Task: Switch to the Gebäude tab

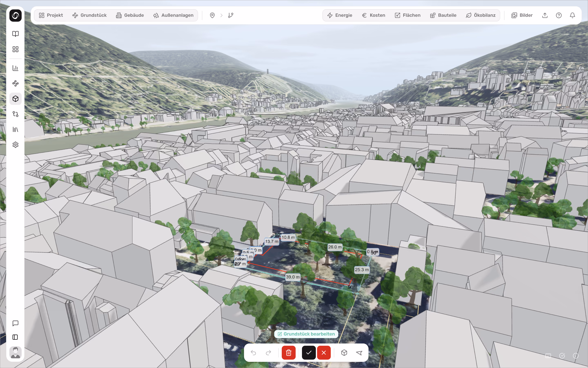Action: (x=130, y=15)
